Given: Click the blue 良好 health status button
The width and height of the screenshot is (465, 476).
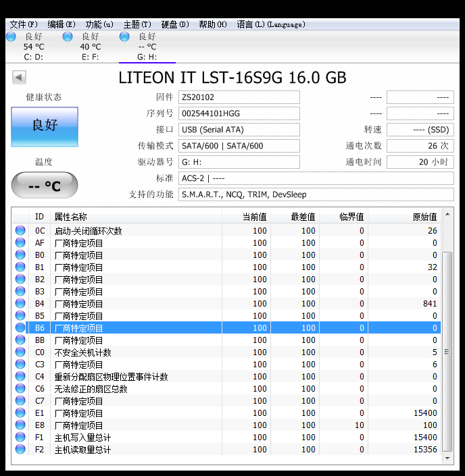Looking at the screenshot, I should 45,126.
